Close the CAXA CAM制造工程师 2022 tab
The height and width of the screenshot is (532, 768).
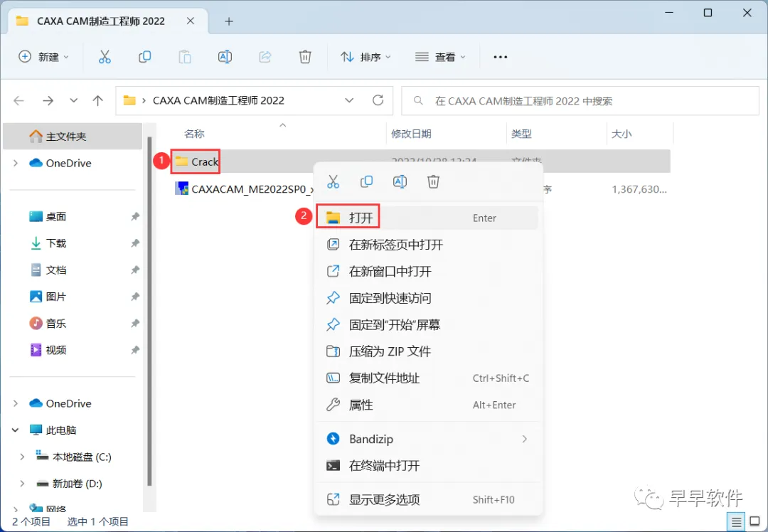pyautogui.click(x=191, y=21)
